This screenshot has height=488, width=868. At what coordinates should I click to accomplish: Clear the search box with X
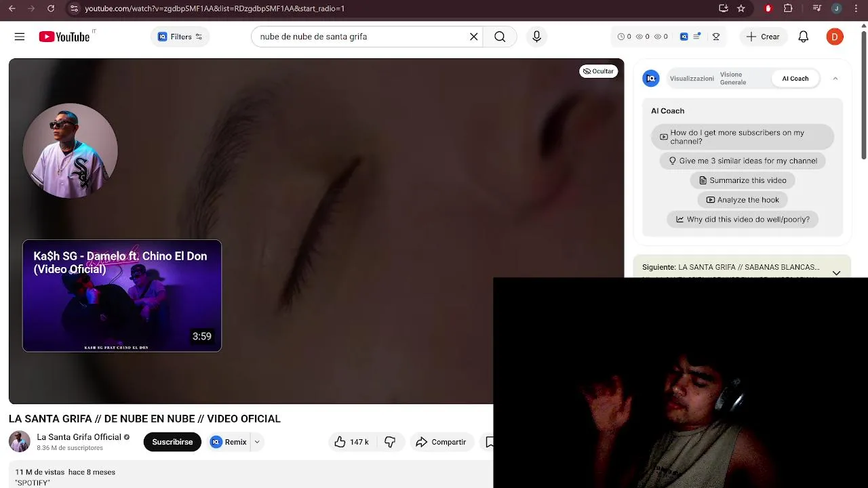coord(474,37)
